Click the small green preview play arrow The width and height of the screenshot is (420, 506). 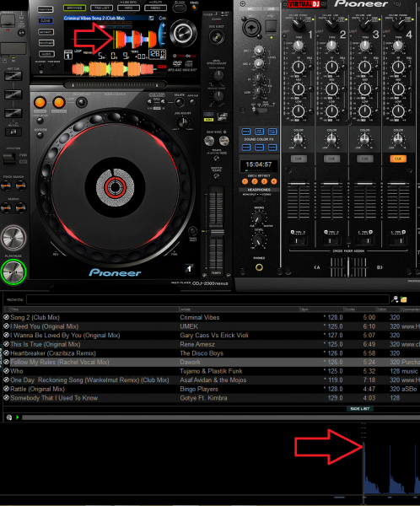(18, 417)
